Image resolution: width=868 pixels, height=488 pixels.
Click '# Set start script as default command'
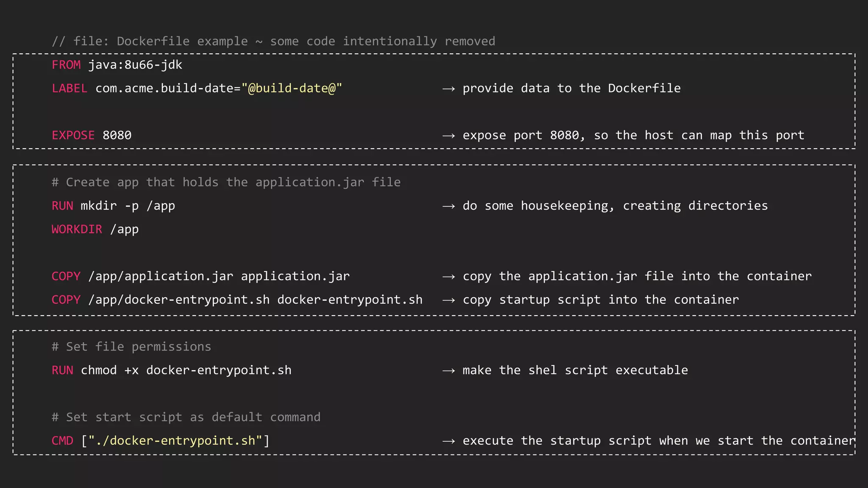click(186, 417)
